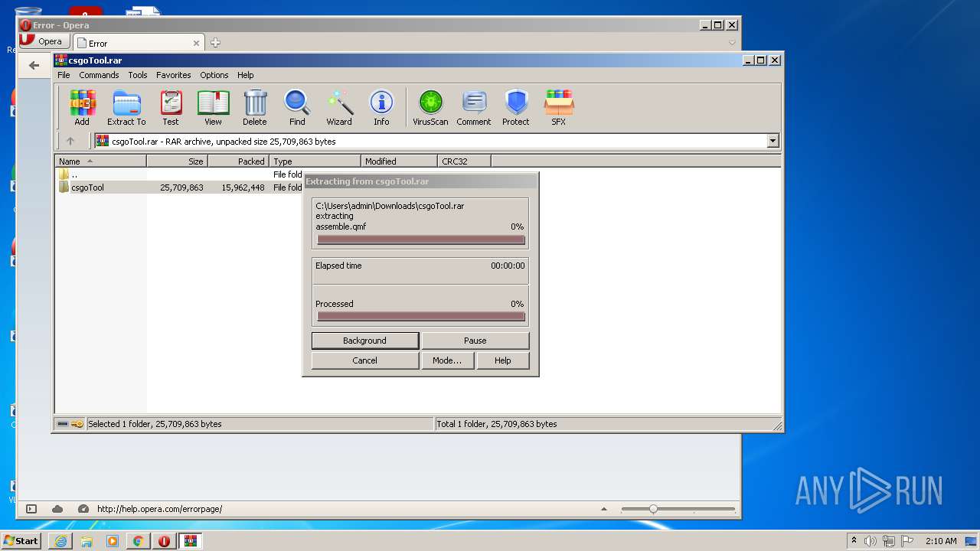
Task: Open the Options menu
Action: coord(214,75)
